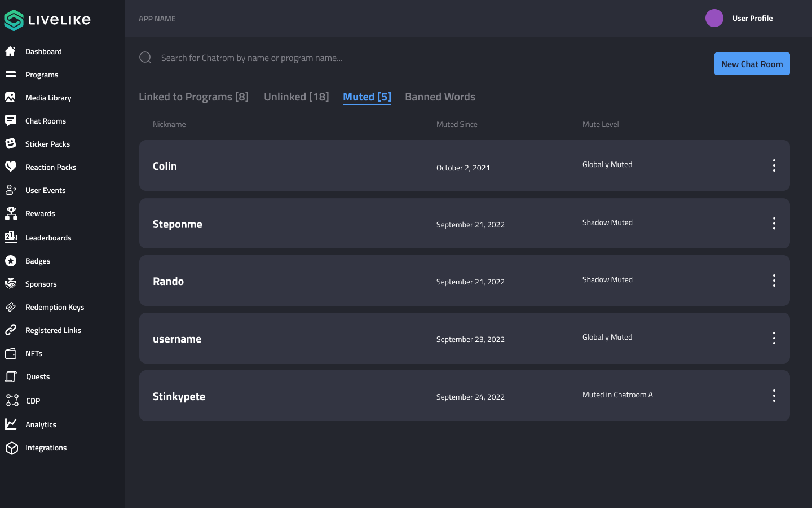Open Quests scroll icon
Viewport: 812px width, 508px height.
point(11,376)
